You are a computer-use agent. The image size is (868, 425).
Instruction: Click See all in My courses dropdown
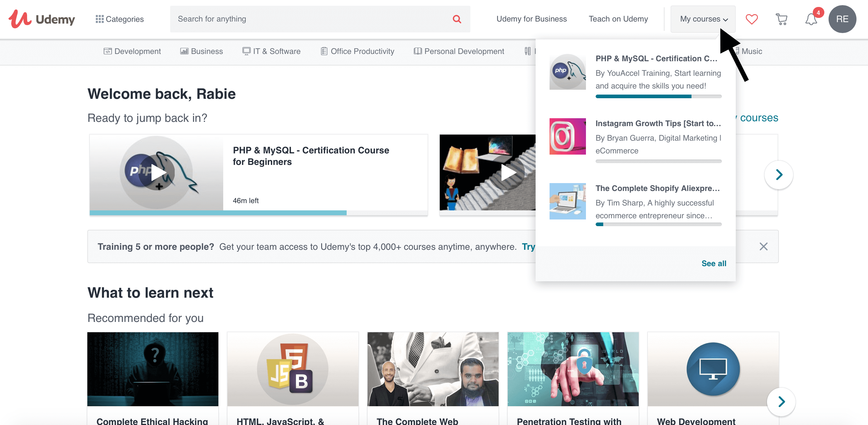pos(714,263)
